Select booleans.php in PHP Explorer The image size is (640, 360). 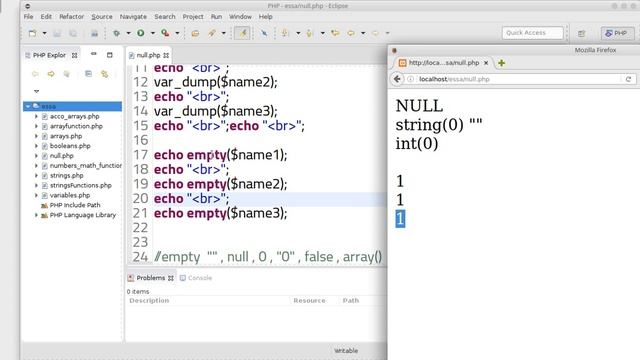coord(70,146)
